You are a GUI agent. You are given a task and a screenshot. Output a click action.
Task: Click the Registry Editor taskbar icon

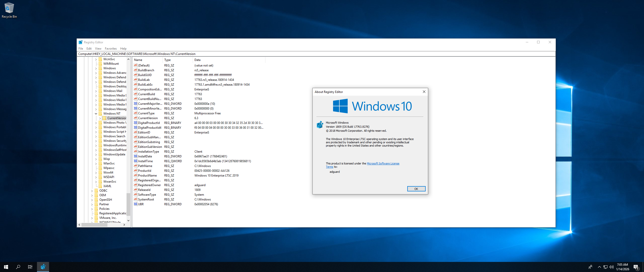(43, 267)
